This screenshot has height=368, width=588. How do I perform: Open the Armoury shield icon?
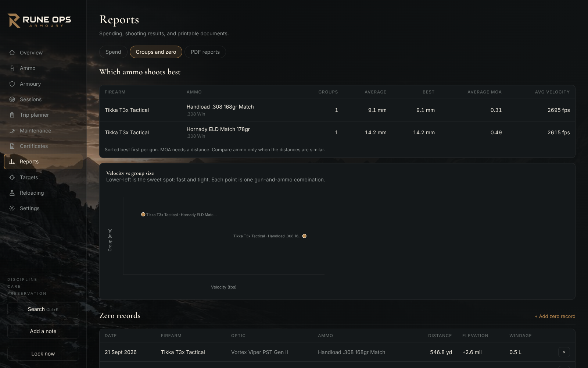[x=12, y=84]
